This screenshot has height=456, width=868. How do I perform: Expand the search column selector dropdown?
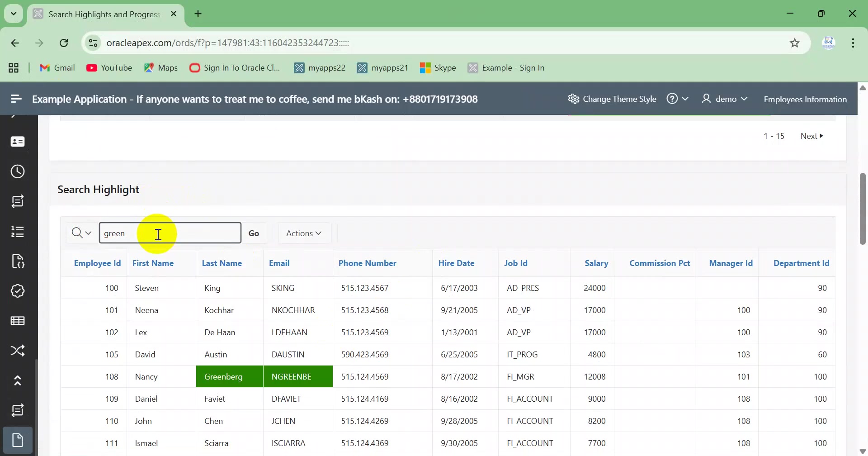tap(81, 233)
